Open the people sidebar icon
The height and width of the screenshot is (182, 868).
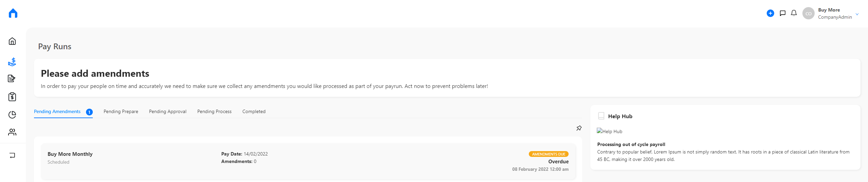pyautogui.click(x=12, y=132)
